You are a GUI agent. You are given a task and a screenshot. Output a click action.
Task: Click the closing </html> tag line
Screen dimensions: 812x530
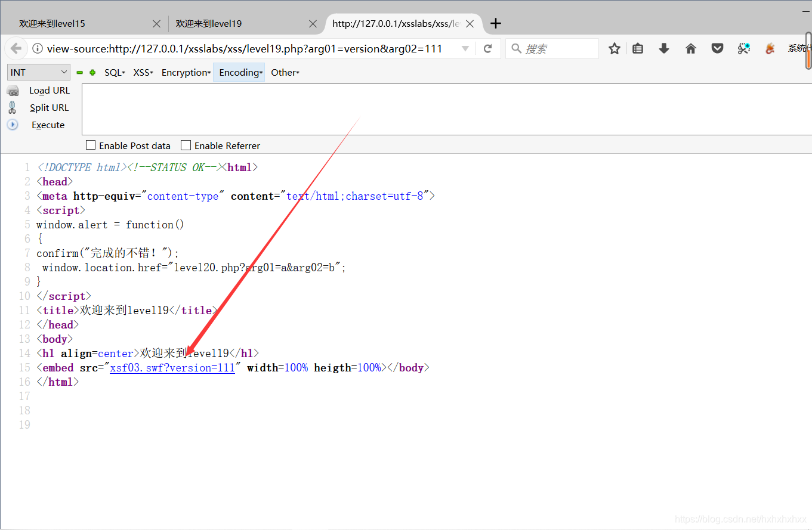[57, 382]
